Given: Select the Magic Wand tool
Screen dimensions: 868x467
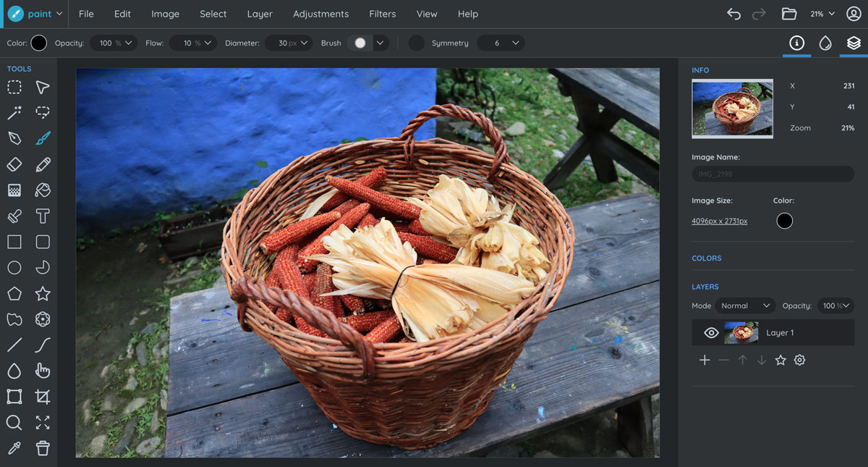Looking at the screenshot, I should pyautogui.click(x=14, y=113).
